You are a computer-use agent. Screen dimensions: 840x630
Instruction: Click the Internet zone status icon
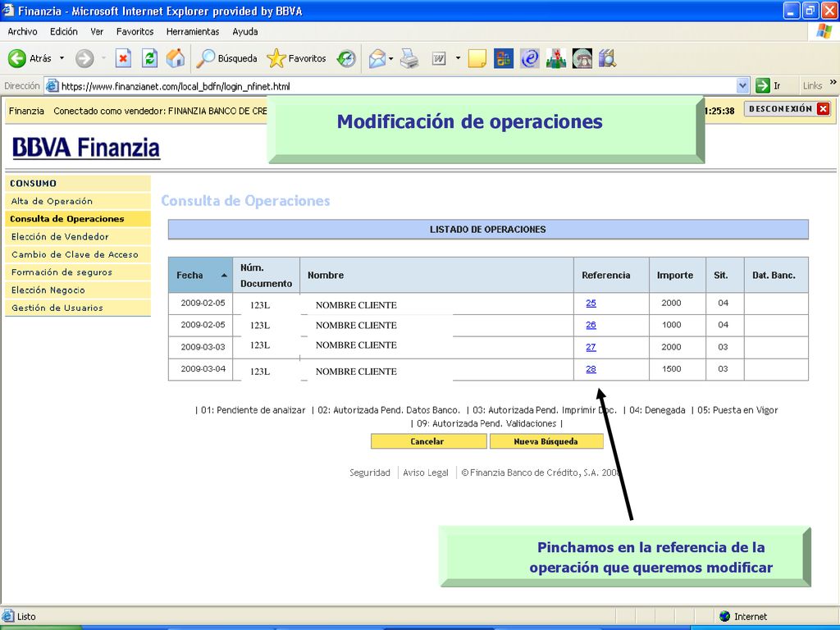click(x=725, y=616)
